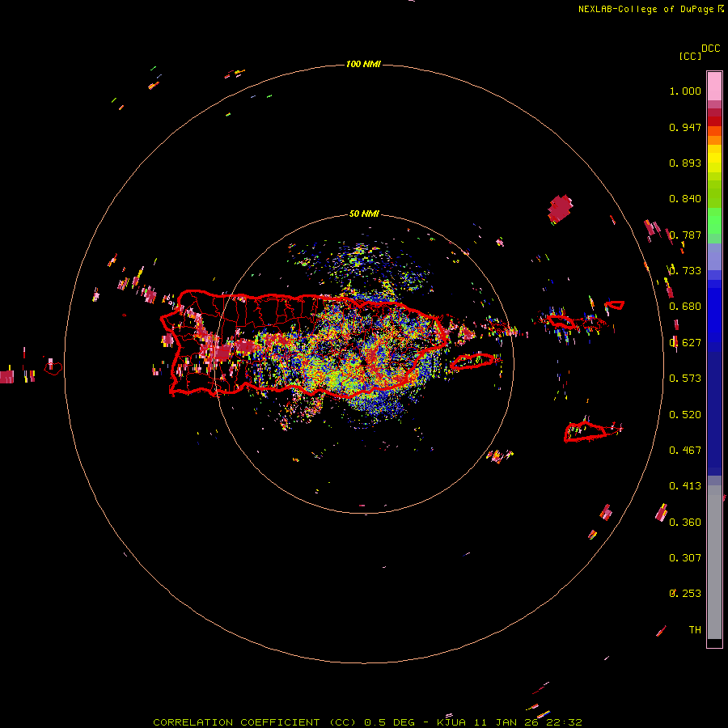Click the TH threshold label
Screen dimensions: 728x728
695,630
